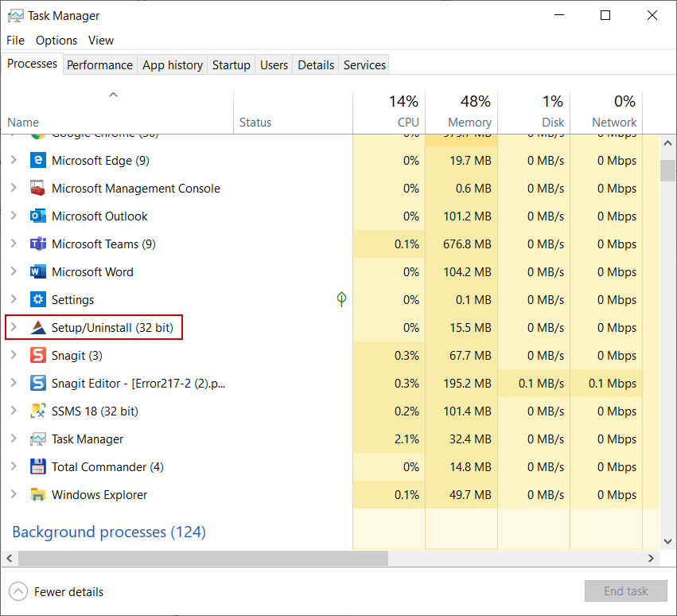Expand the Total Commander (4) group
Screen dimensions: 677x616
pos(14,466)
